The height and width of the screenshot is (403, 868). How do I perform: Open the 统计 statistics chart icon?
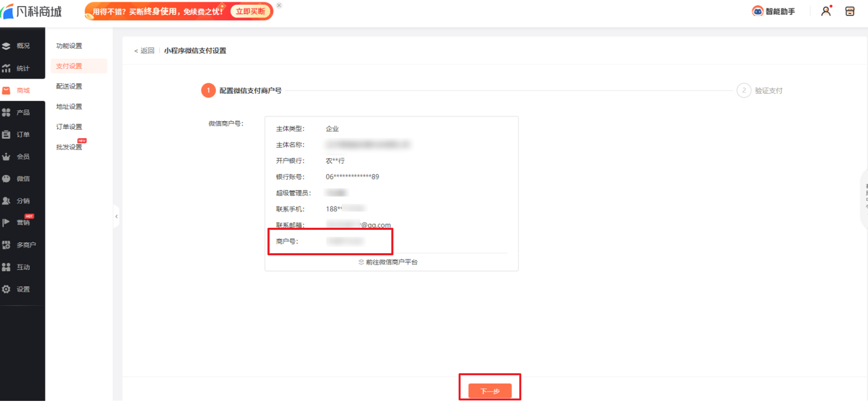(6, 68)
